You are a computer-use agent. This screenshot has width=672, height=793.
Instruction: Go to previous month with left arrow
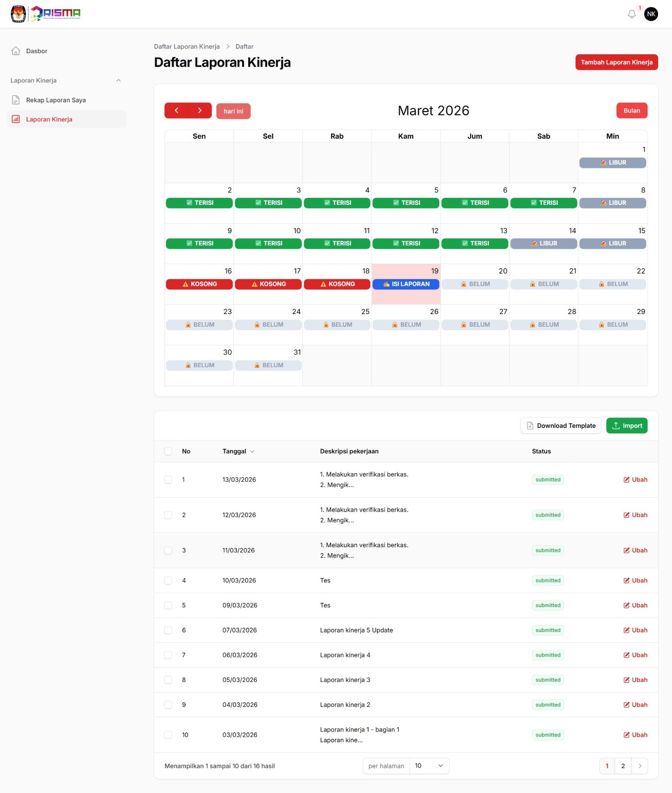click(x=176, y=110)
